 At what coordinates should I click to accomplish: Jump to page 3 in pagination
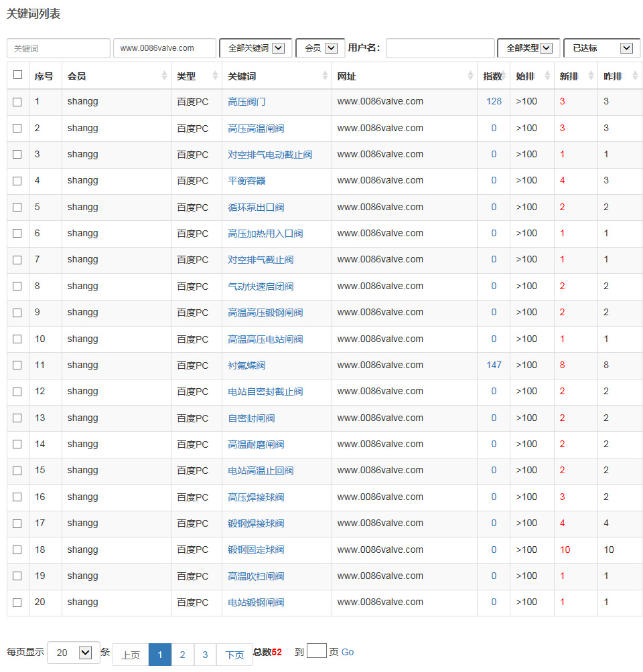coord(205,655)
